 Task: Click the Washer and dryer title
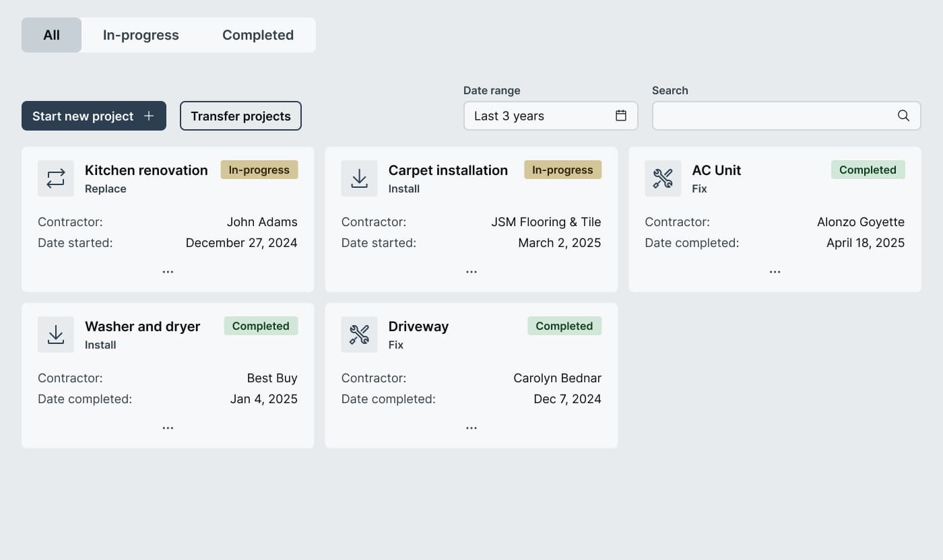[x=143, y=326]
